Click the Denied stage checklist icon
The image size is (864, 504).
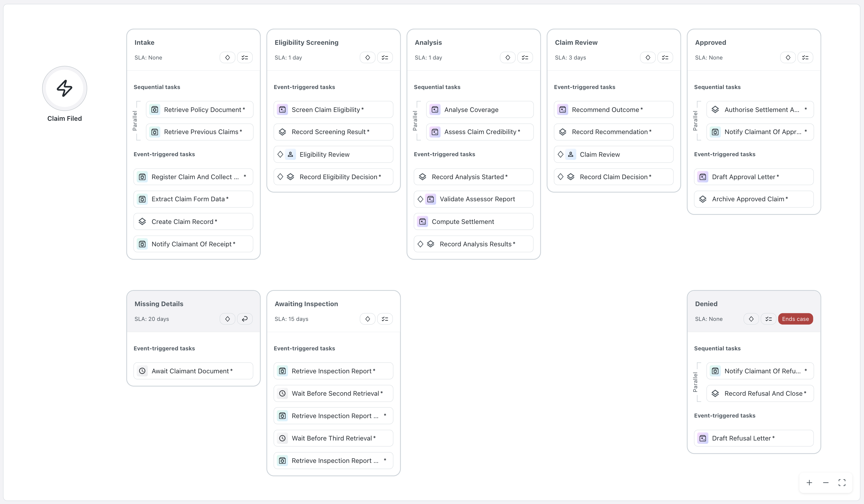pos(769,319)
